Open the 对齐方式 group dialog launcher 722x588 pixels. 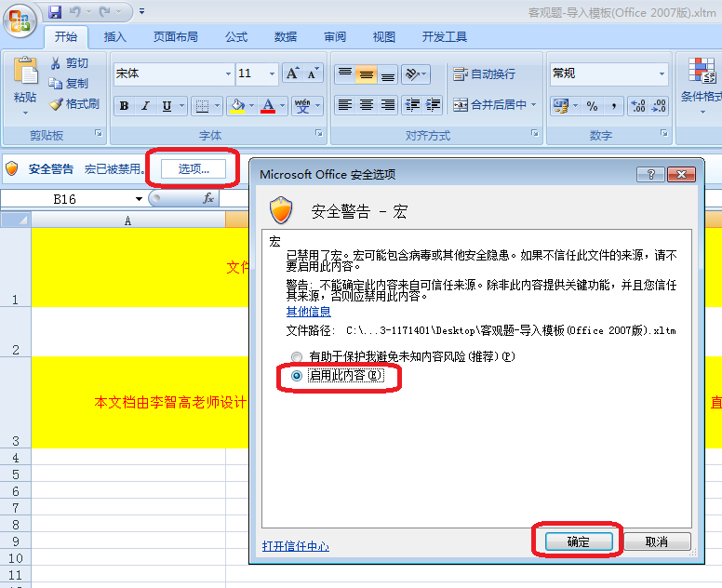click(x=535, y=133)
